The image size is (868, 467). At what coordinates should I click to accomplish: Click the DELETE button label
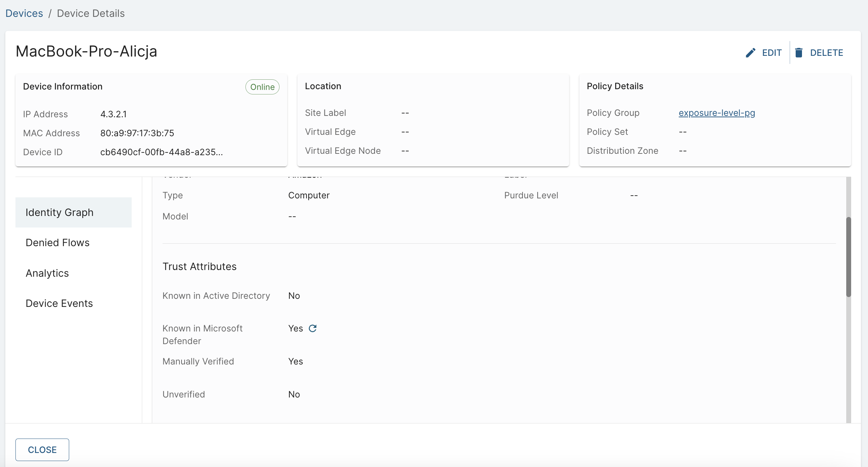pyautogui.click(x=826, y=53)
